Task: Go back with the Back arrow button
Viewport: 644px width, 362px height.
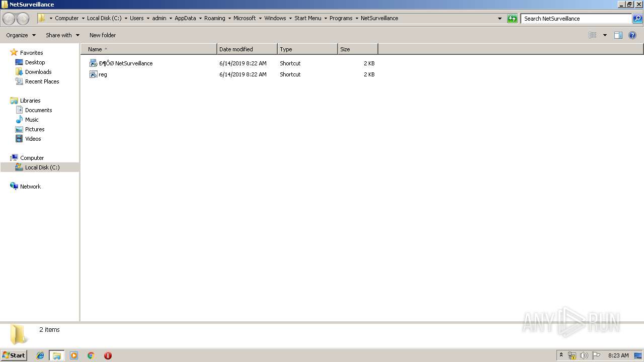Action: 9,19
